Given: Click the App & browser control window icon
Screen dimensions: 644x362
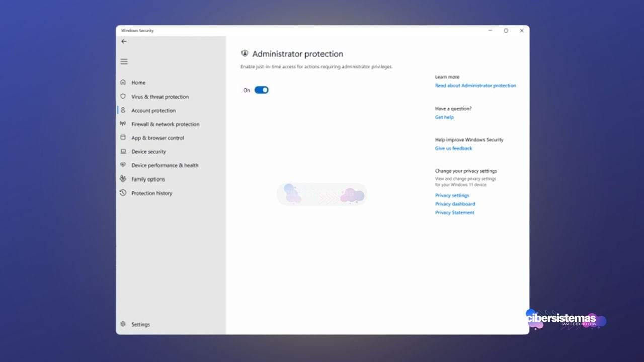Looking at the screenshot, I should click(123, 138).
